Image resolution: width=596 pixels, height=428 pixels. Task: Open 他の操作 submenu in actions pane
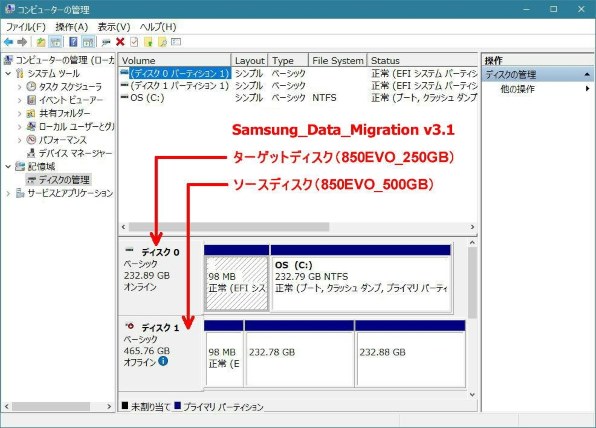pyautogui.click(x=518, y=89)
